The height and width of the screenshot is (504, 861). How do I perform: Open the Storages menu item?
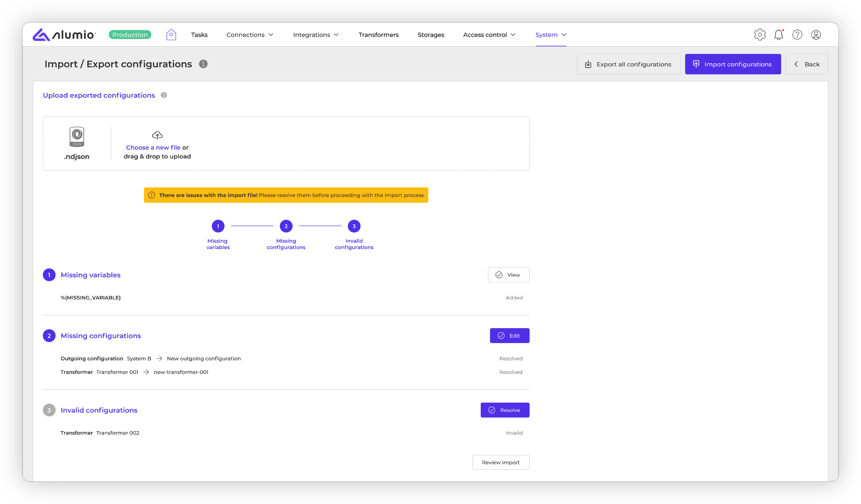430,35
